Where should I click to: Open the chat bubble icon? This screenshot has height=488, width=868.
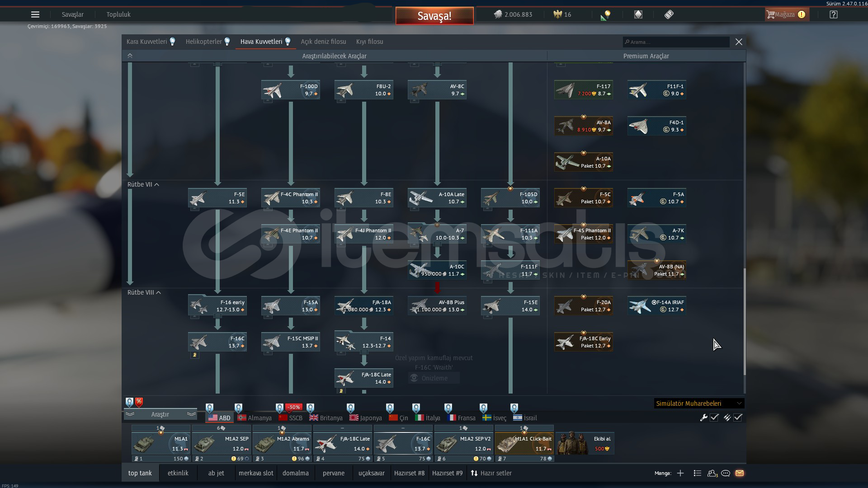pos(726,473)
